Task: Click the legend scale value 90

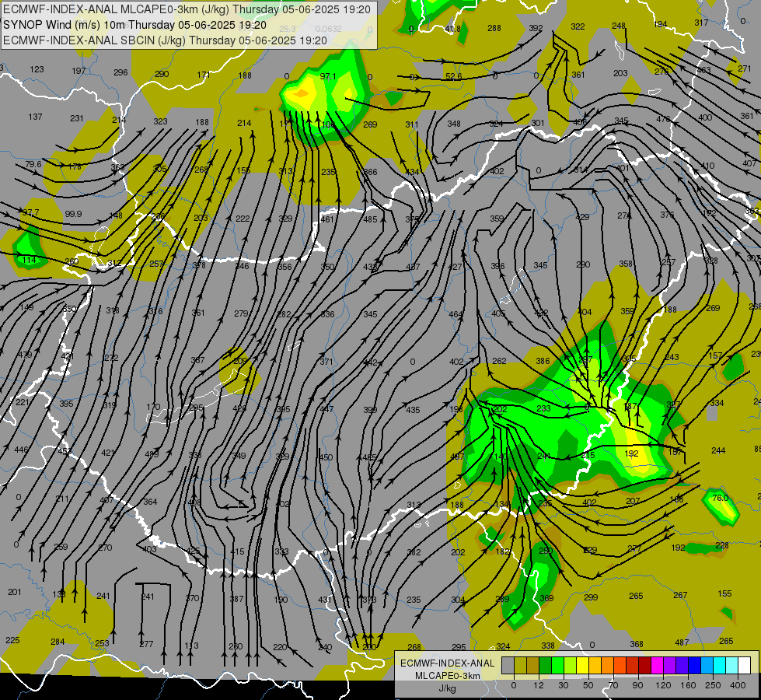Action: point(637,685)
